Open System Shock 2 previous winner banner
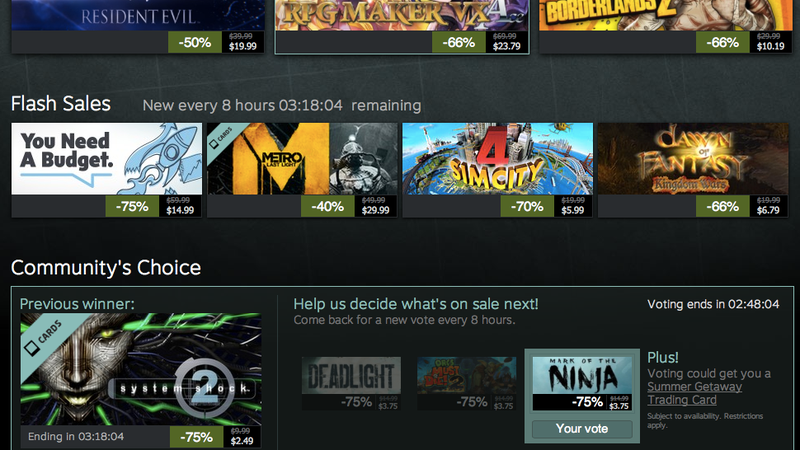The height and width of the screenshot is (450, 800). (141, 369)
